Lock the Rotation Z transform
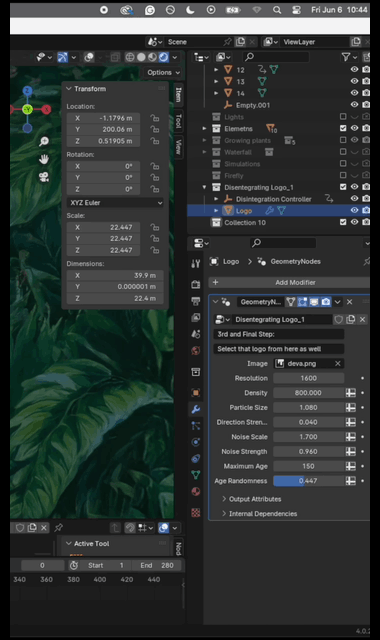 [154, 189]
